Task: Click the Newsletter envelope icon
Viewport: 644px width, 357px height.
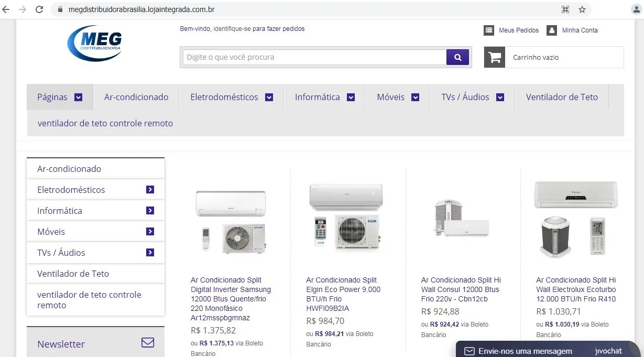Action: (148, 343)
